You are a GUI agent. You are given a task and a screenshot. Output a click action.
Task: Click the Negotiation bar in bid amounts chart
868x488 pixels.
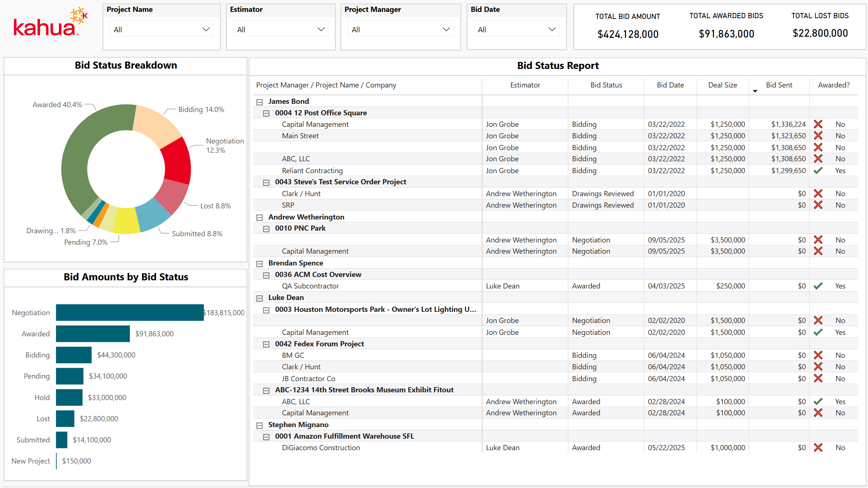pos(130,313)
